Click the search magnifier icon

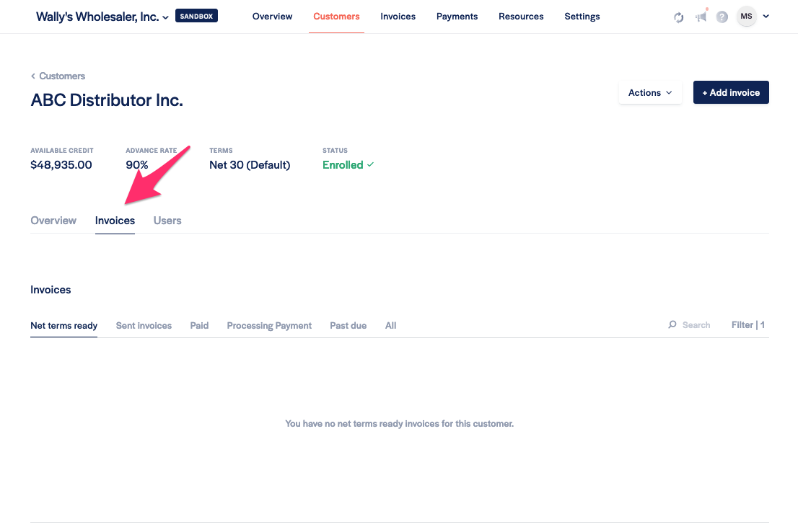[672, 325]
